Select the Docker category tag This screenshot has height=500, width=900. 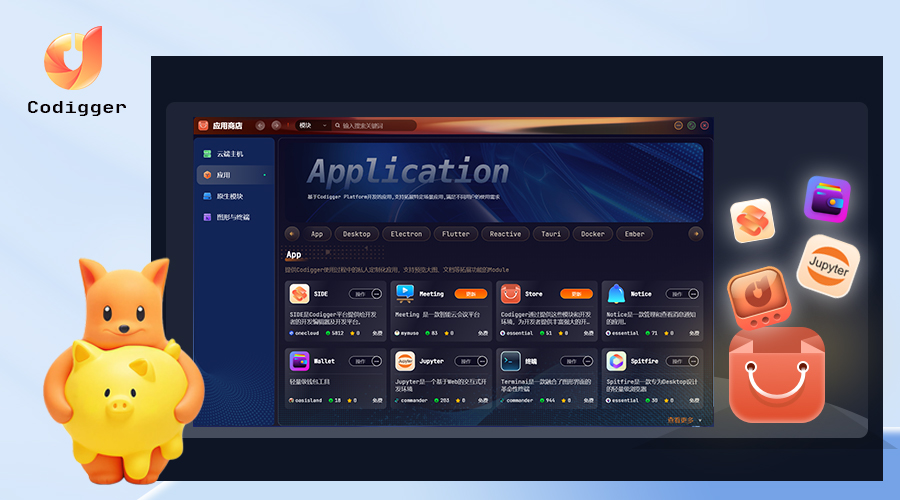pyautogui.click(x=593, y=234)
